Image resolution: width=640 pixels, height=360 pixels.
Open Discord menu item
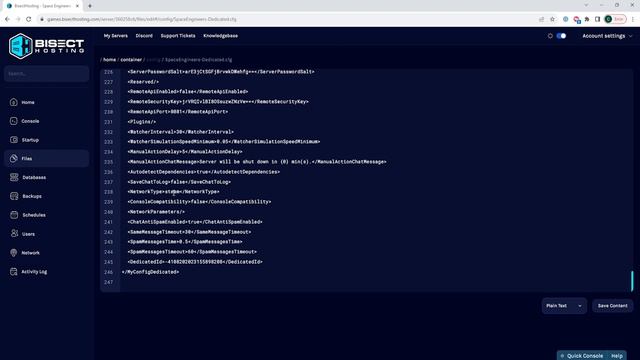[144, 36]
